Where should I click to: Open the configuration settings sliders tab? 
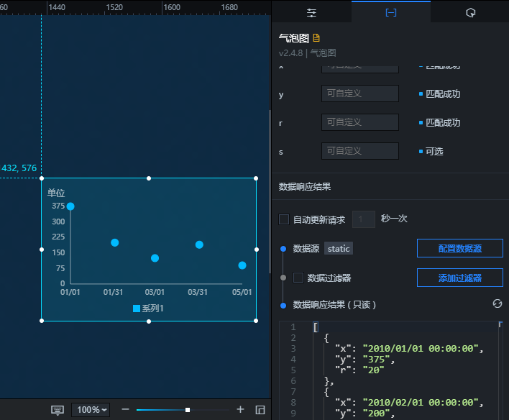[x=311, y=13]
